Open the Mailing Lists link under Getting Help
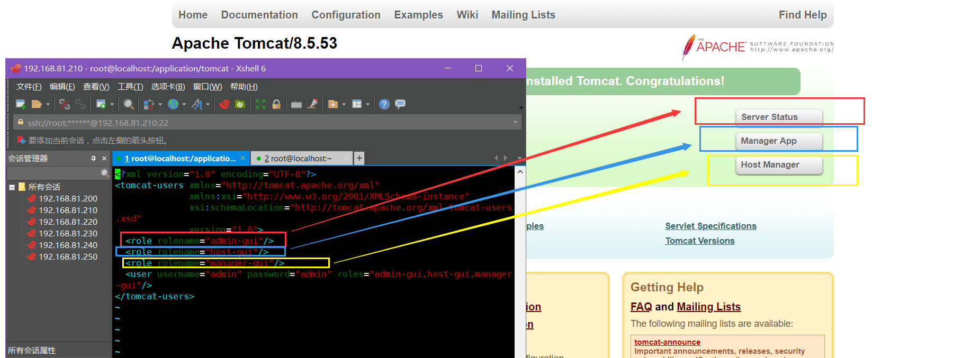Screen dimensions: 980x358 pyautogui.click(x=708, y=307)
